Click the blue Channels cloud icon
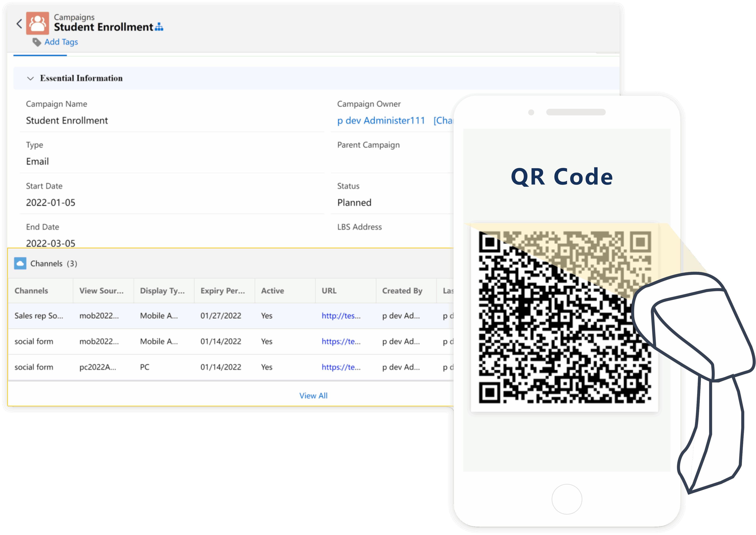 (20, 264)
